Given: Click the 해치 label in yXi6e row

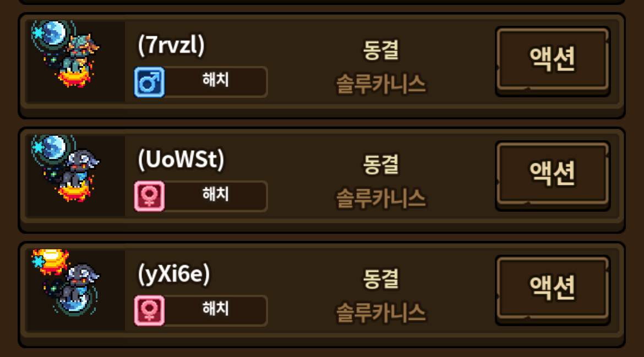Looking at the screenshot, I should [215, 309].
